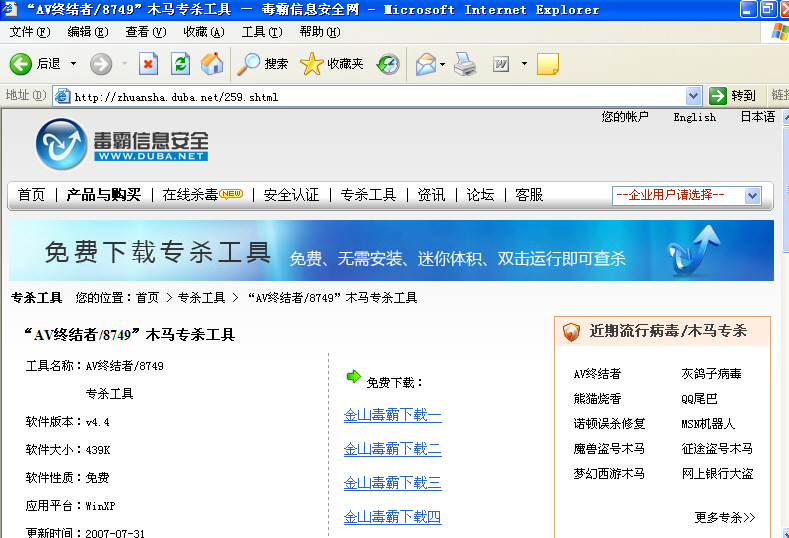Click the IE page icon in the title bar
The width and height of the screenshot is (789, 538).
[11, 9]
